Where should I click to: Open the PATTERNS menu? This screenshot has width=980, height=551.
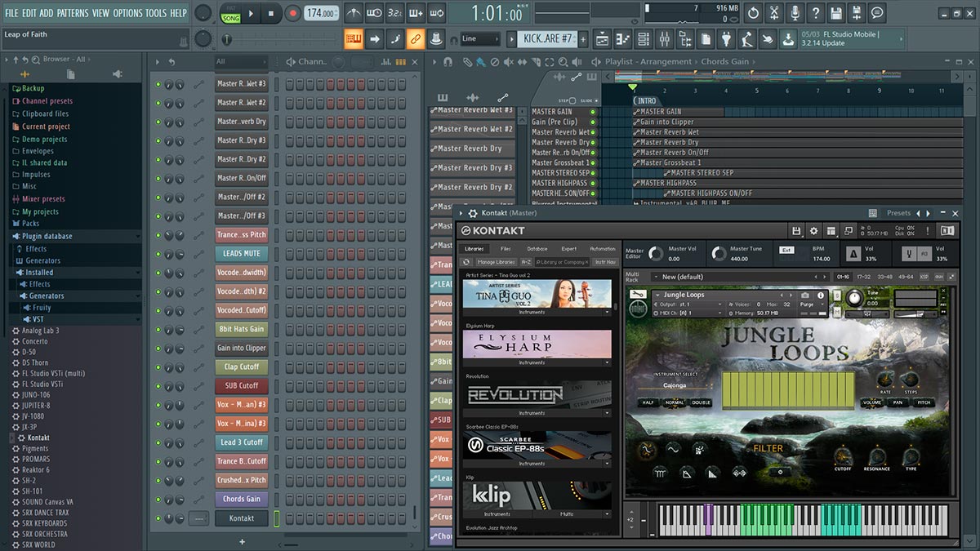click(73, 13)
